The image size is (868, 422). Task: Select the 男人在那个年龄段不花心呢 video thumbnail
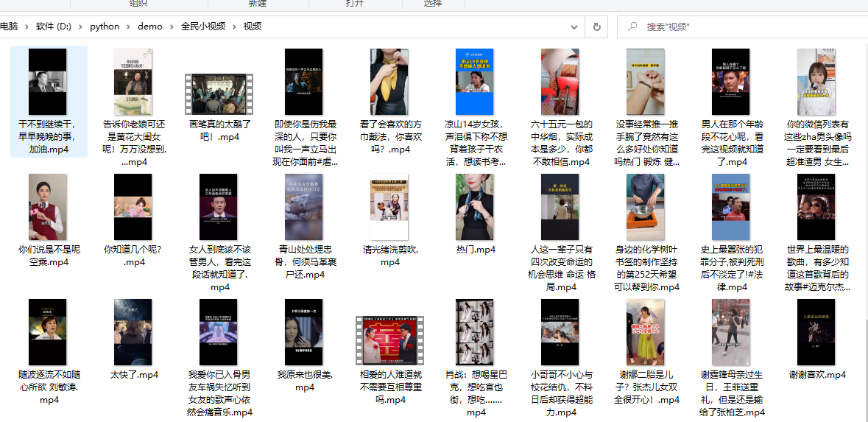731,82
